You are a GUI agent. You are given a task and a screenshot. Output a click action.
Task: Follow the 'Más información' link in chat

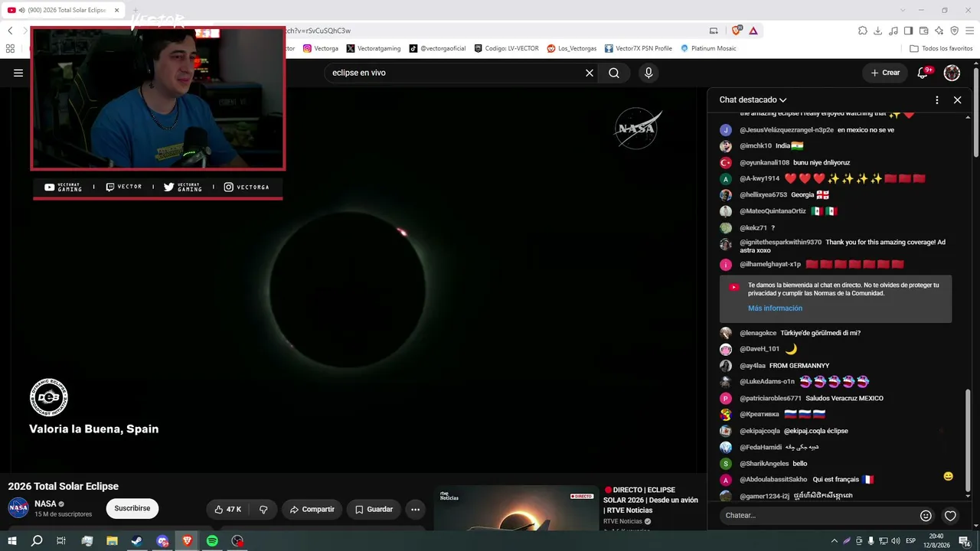point(775,308)
